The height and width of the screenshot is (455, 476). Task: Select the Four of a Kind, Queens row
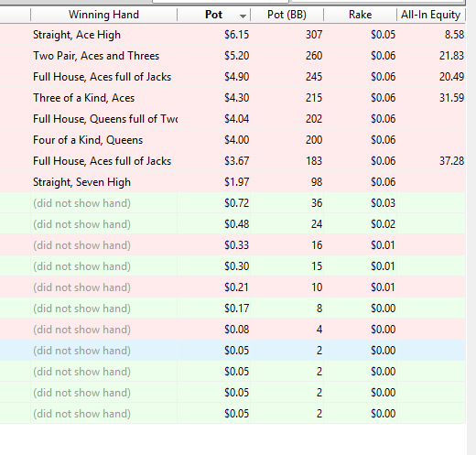pyautogui.click(x=233, y=140)
